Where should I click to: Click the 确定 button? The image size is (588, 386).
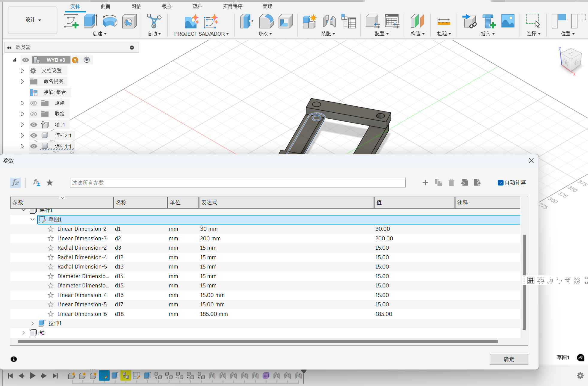point(509,359)
